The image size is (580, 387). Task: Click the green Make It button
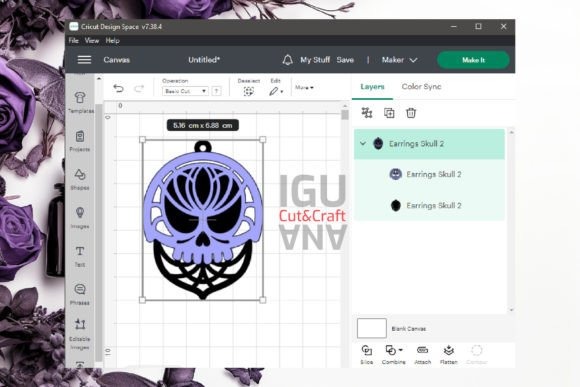pos(473,60)
